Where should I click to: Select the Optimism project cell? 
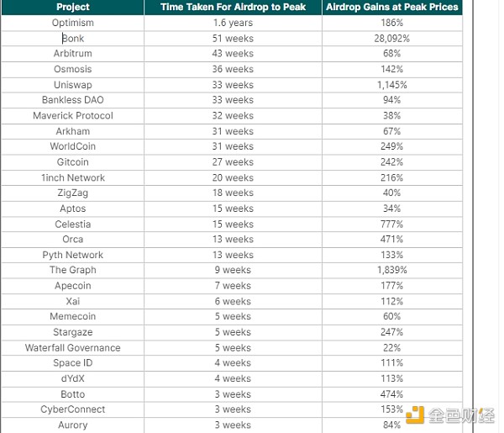[73, 23]
